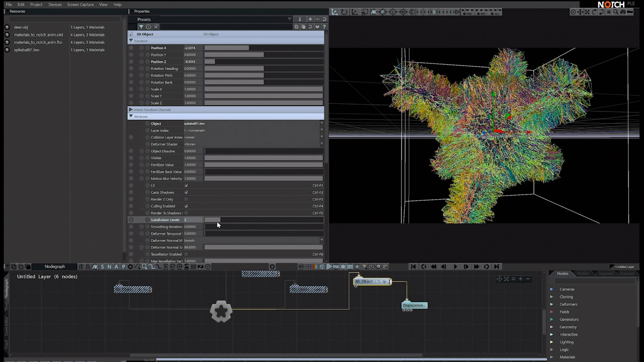The width and height of the screenshot is (644, 362).
Task: Click the AK icon in viewport toolbar
Action: 374,12
